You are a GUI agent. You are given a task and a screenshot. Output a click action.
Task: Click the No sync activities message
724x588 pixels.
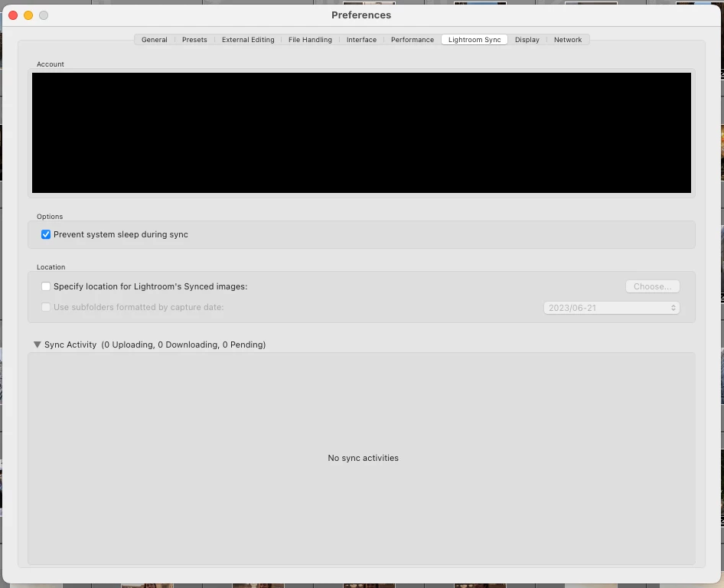[363, 458]
